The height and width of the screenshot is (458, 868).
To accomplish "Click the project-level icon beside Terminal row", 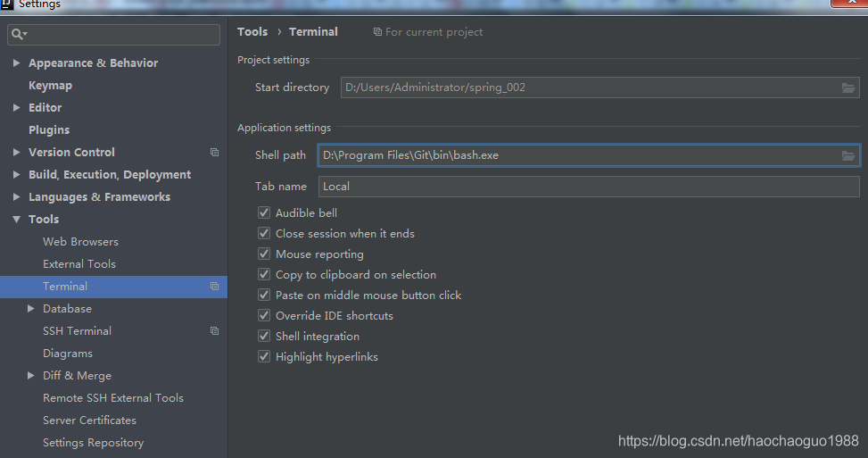I will [214, 287].
